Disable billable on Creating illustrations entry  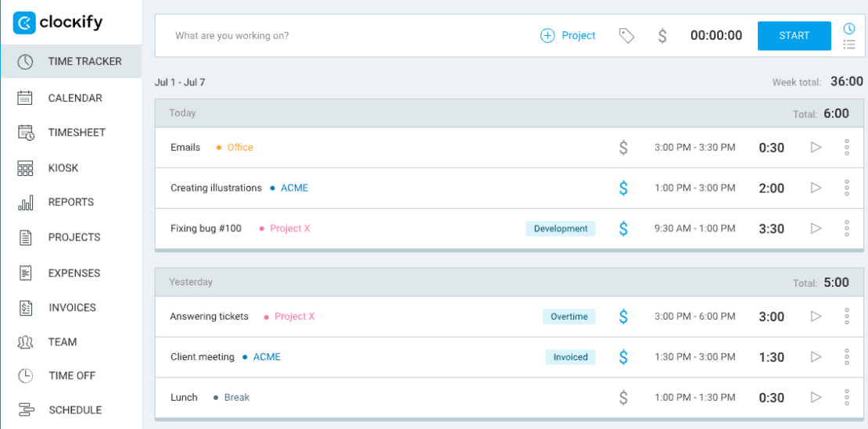[623, 188]
